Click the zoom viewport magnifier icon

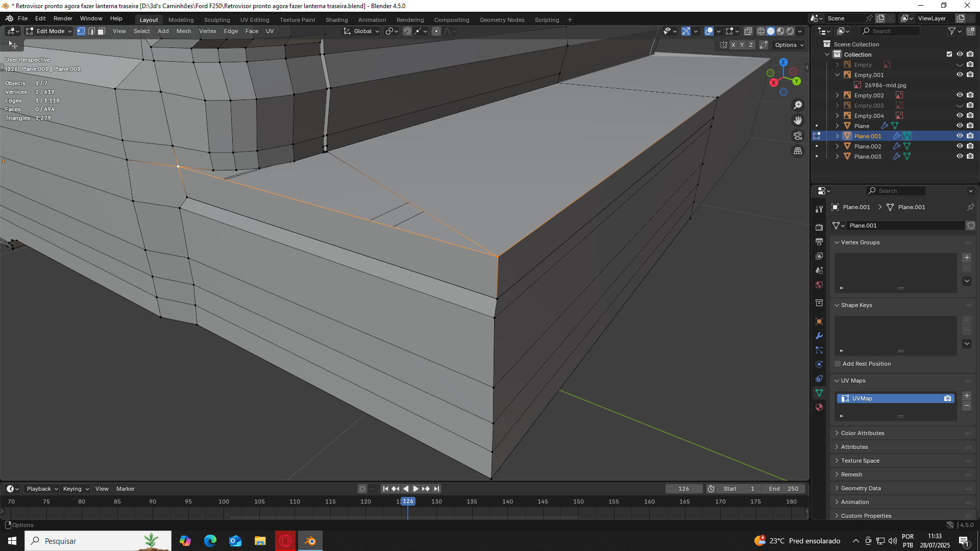pos(798,105)
